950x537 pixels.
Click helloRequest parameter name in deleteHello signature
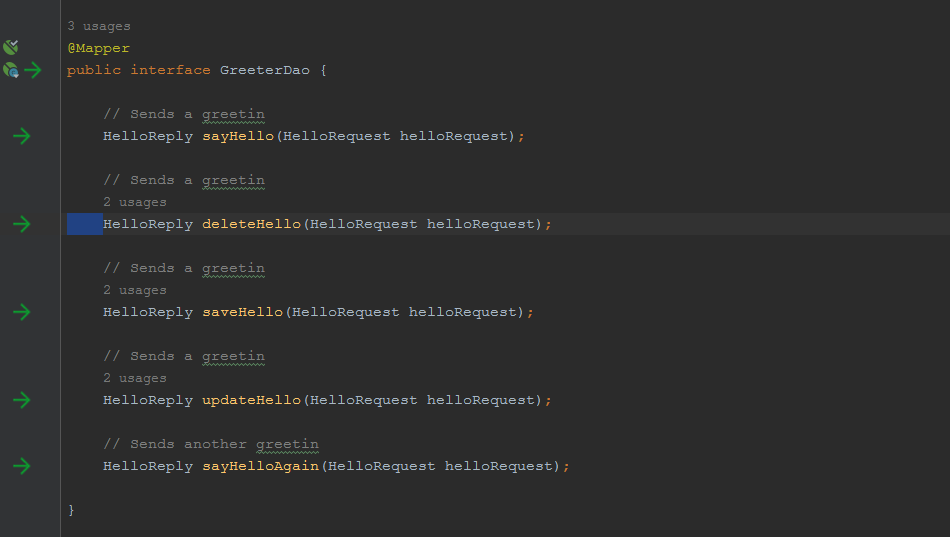pyautogui.click(x=480, y=224)
